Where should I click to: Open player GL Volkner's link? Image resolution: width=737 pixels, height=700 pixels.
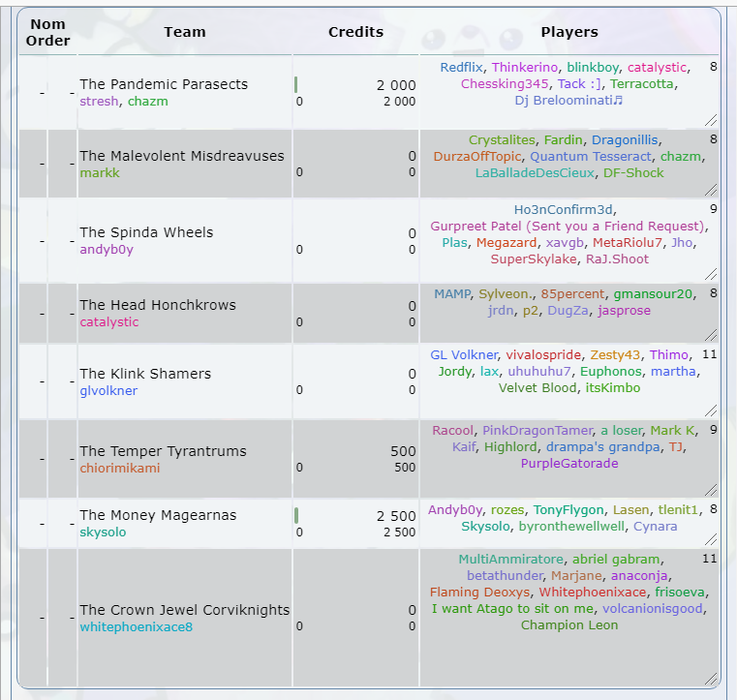pyautogui.click(x=464, y=355)
